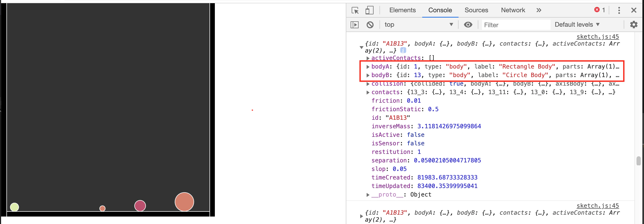Expand the __proto__ Object entry

coord(368,195)
